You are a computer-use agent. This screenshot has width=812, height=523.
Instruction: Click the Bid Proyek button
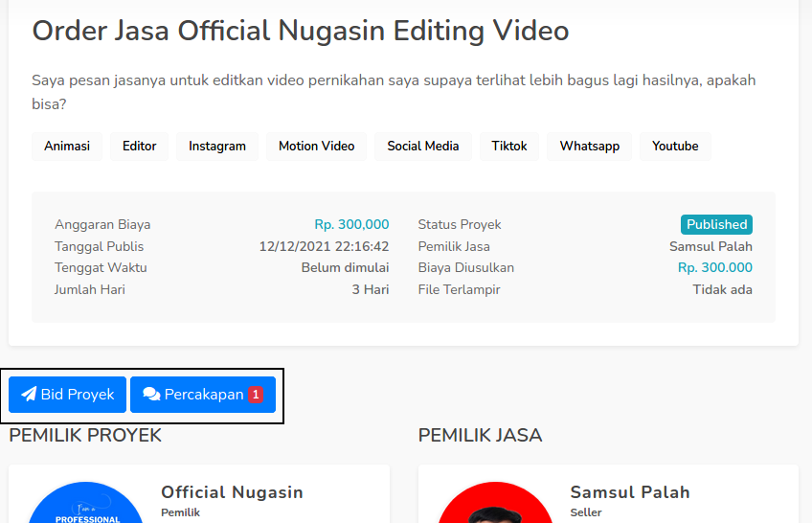67,395
